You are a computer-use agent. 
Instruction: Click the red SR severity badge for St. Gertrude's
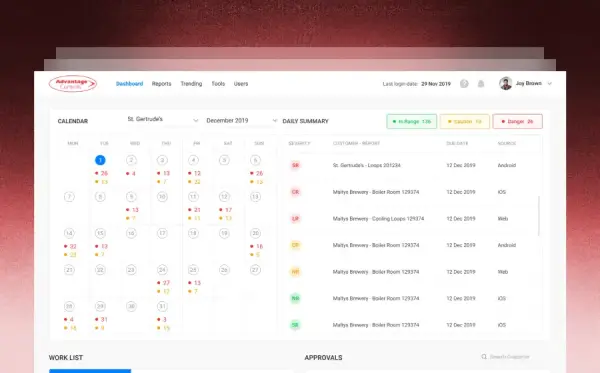pyautogui.click(x=295, y=165)
